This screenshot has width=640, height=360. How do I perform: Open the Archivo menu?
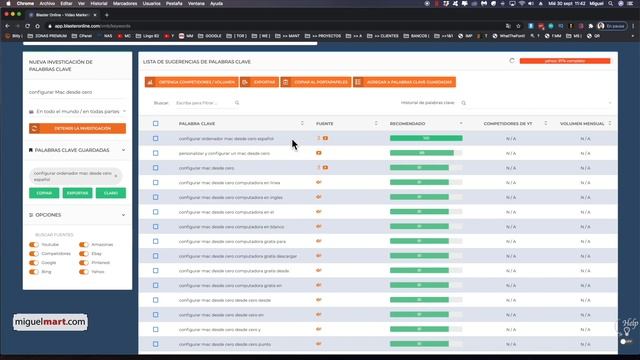click(47, 3)
